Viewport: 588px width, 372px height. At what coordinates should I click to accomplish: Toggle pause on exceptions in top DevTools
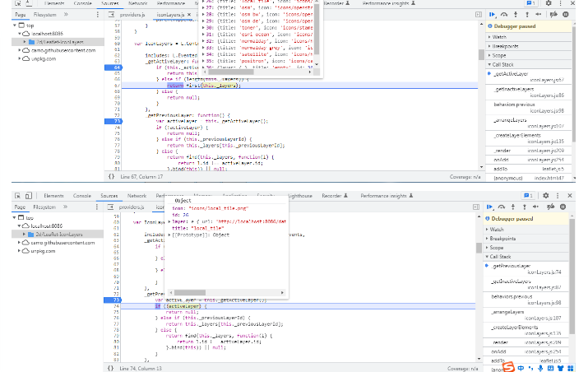(x=566, y=15)
